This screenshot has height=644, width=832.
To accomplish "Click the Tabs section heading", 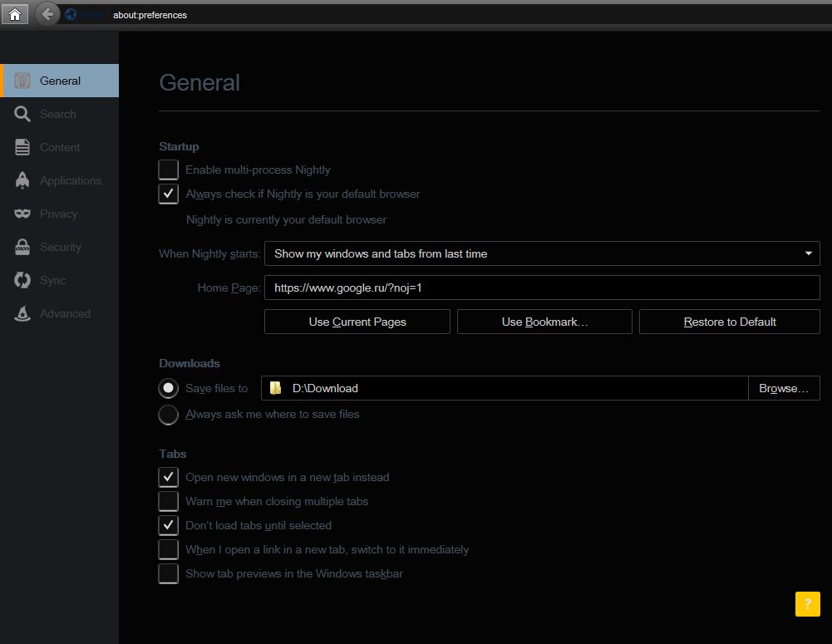I will click(172, 454).
